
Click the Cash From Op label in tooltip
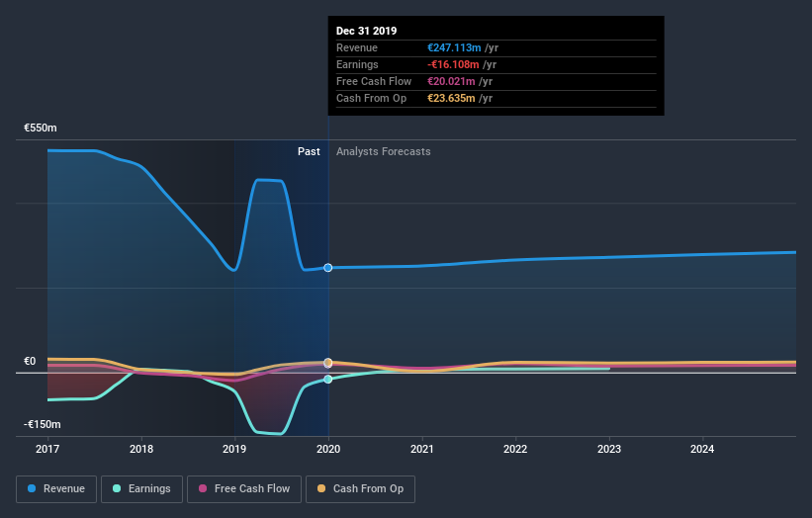pos(371,98)
